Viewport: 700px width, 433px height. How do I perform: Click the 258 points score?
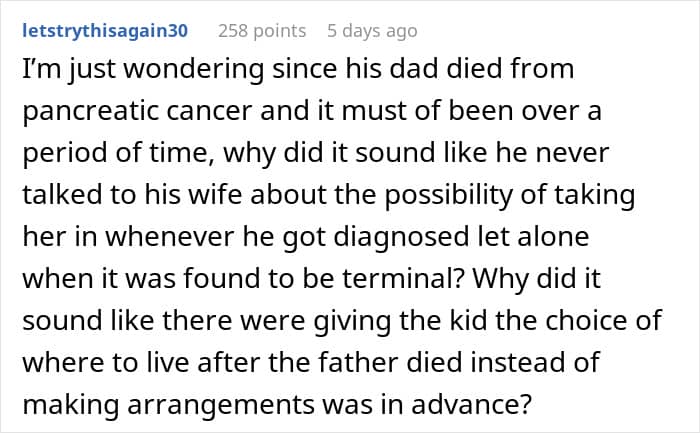(x=262, y=31)
